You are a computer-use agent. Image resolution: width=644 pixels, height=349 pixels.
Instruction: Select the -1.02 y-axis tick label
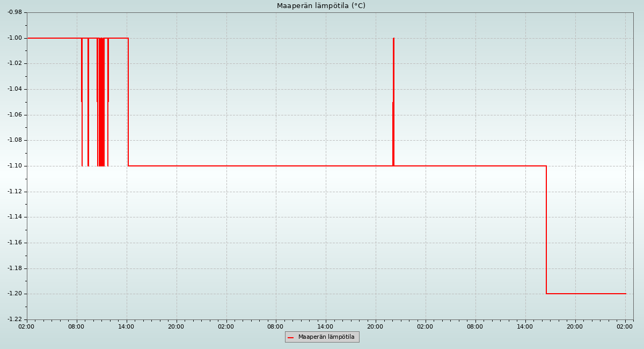14,63
